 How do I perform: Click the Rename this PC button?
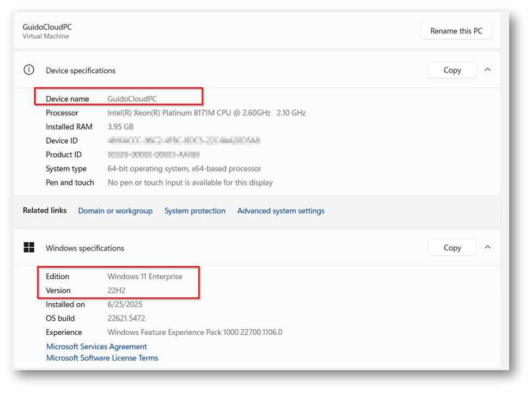tap(456, 31)
